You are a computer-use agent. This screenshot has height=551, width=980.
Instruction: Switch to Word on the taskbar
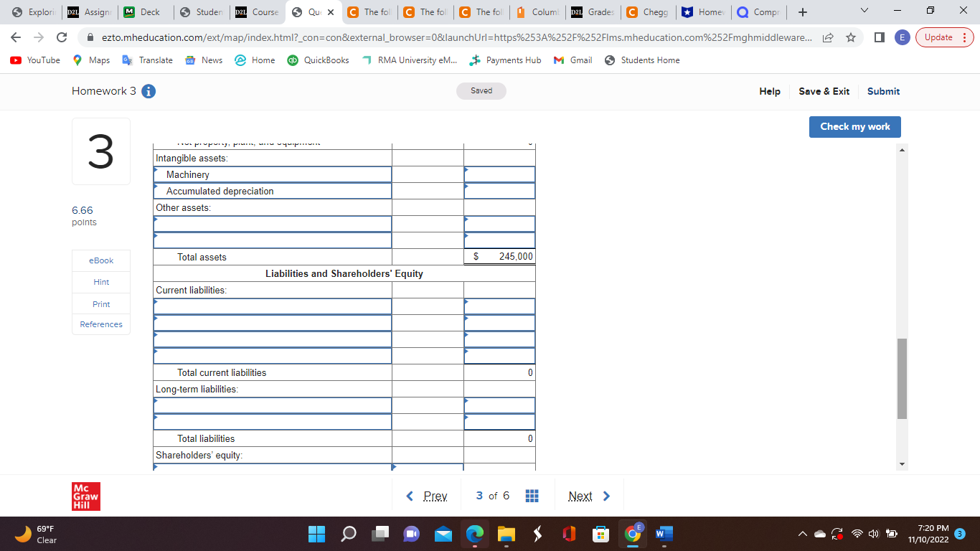tap(664, 534)
